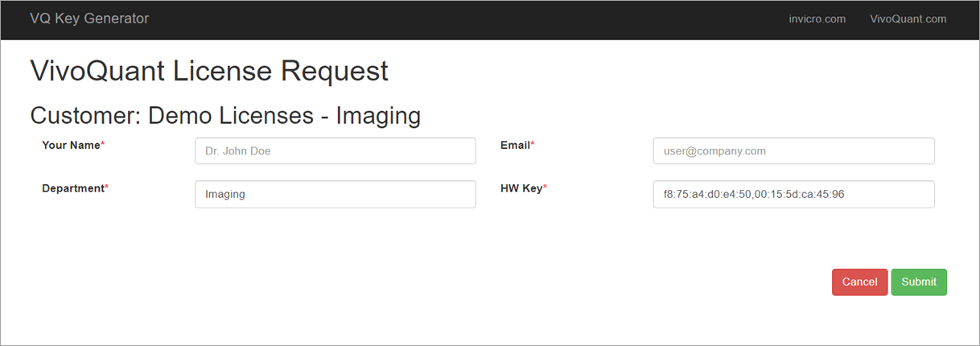
Task: Click the red asterisk after Department
Action: 108,187
